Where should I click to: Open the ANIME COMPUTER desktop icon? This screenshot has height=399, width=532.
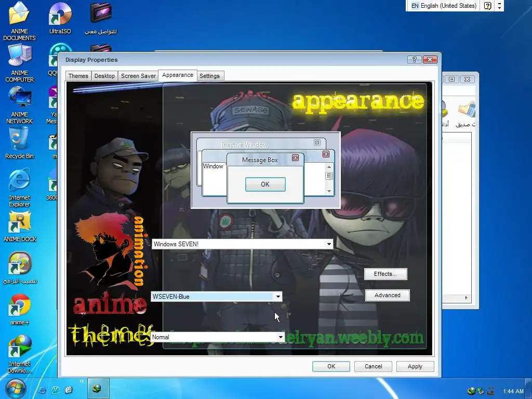click(19, 63)
